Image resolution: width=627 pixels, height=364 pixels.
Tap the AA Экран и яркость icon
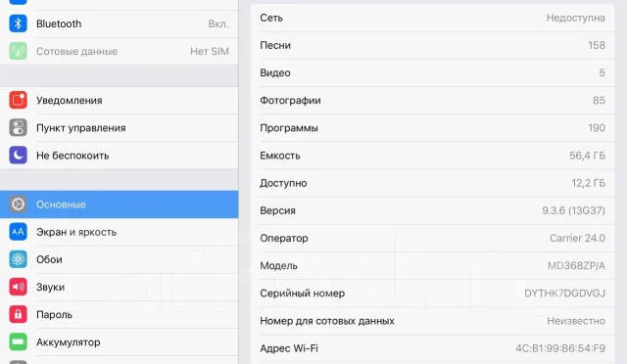click(x=18, y=232)
